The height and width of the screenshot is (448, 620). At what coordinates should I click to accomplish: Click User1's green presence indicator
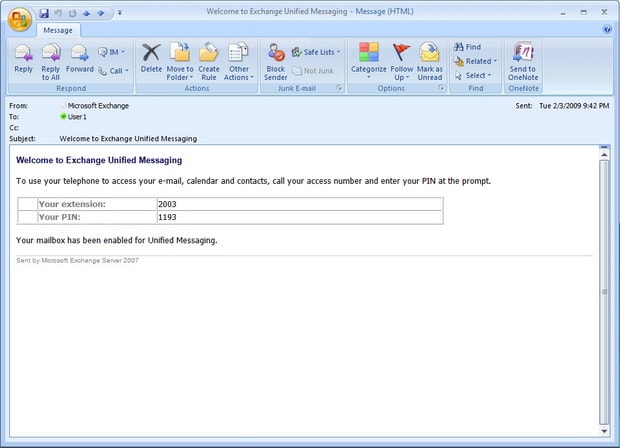pyautogui.click(x=63, y=116)
